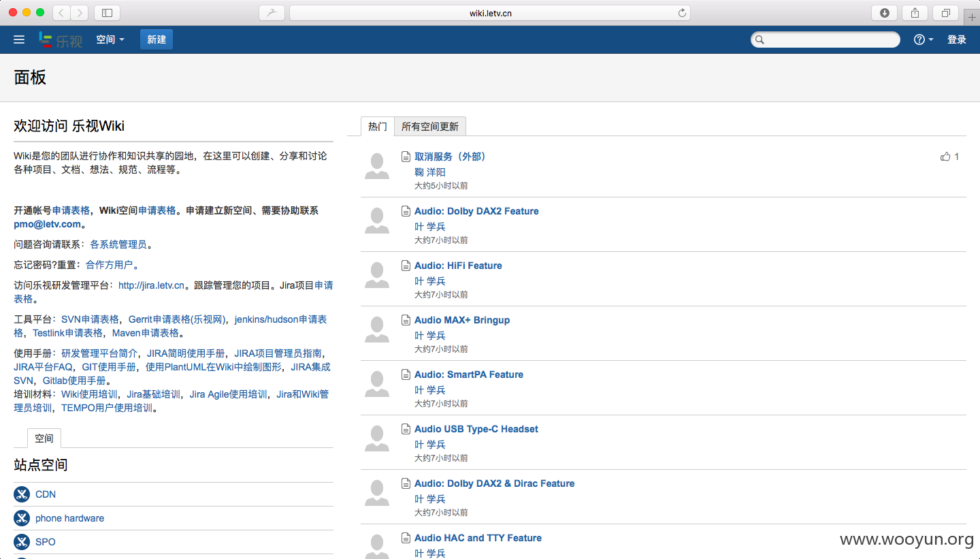Screen dimensions: 980x559
Task: Open the Gitlab使用手册 link
Action: point(75,381)
